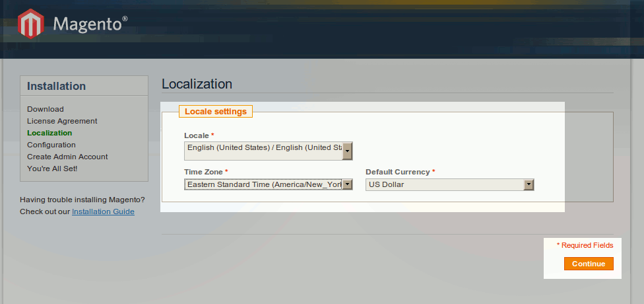Click the red Required Fields note
This screenshot has width=644, height=304.
[585, 245]
